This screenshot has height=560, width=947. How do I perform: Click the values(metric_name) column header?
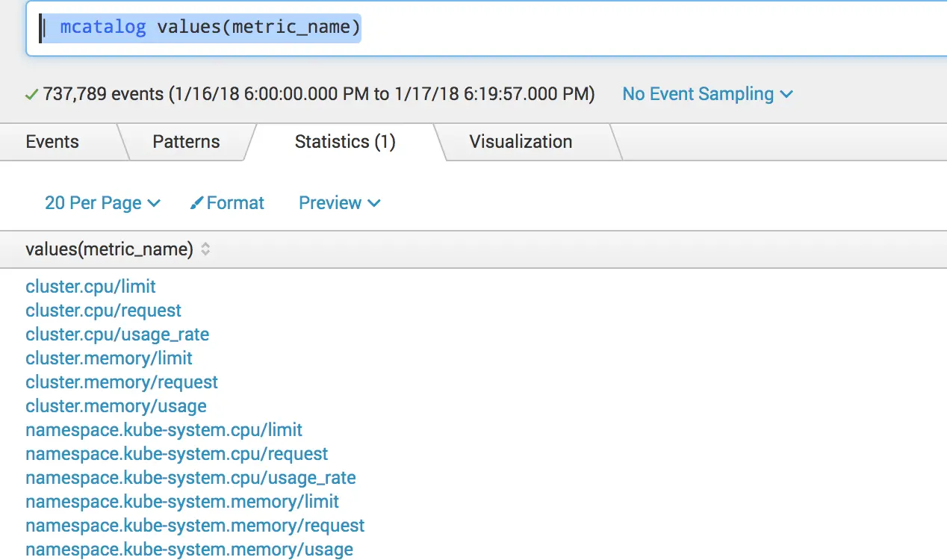click(x=109, y=249)
